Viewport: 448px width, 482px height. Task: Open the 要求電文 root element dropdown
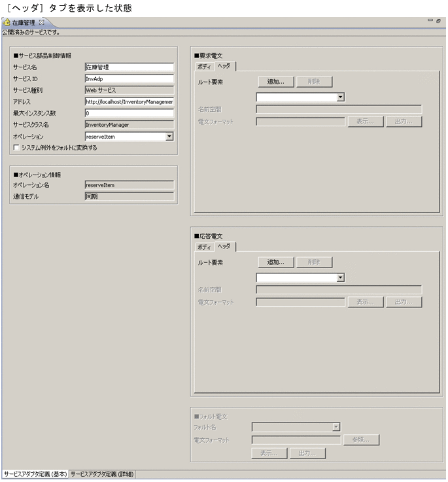click(x=340, y=97)
